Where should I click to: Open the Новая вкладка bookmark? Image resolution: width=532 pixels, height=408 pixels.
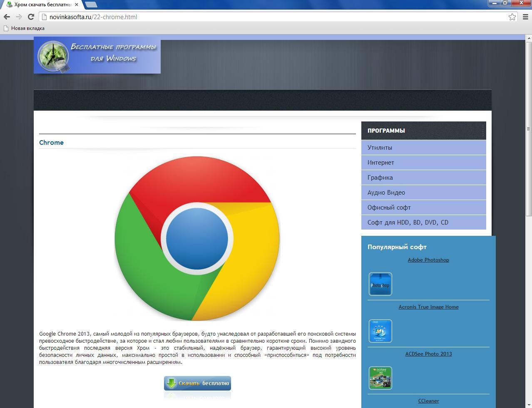point(24,28)
